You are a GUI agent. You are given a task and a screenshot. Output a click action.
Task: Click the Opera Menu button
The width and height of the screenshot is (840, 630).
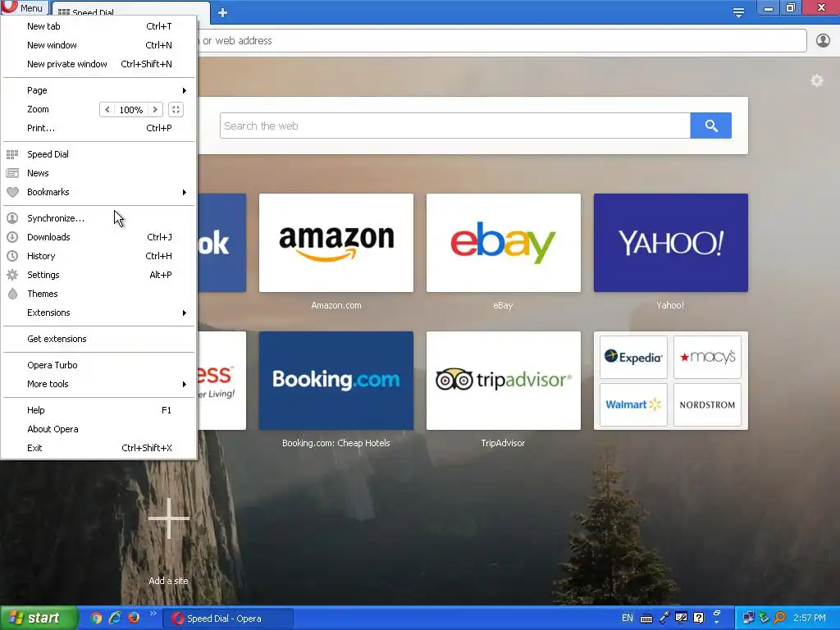(x=24, y=7)
